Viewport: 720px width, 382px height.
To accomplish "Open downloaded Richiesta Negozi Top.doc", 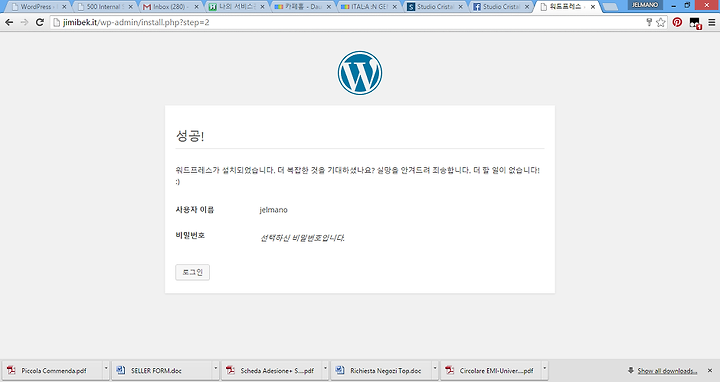I will pos(381,371).
